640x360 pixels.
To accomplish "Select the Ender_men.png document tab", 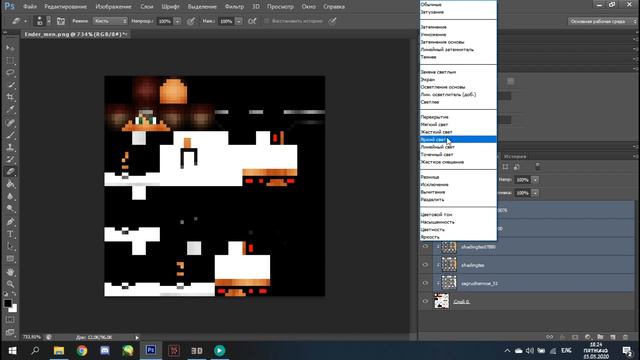I will click(x=76, y=34).
